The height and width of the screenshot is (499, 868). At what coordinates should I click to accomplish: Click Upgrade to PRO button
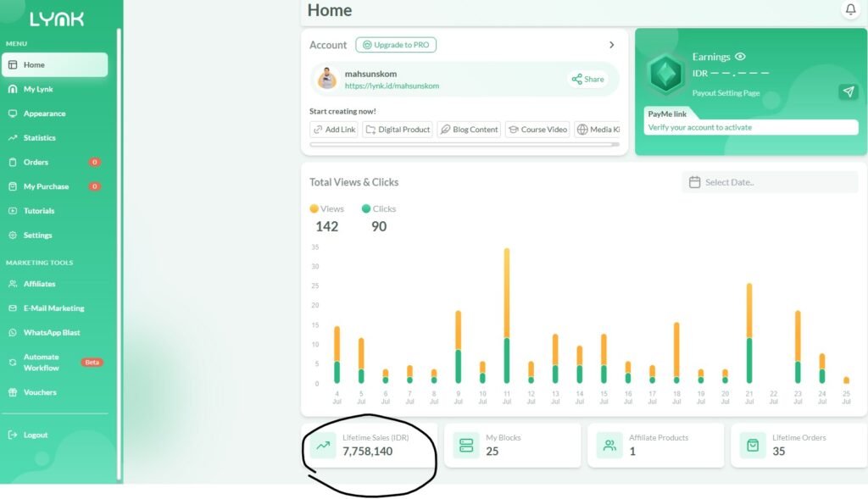(x=396, y=45)
